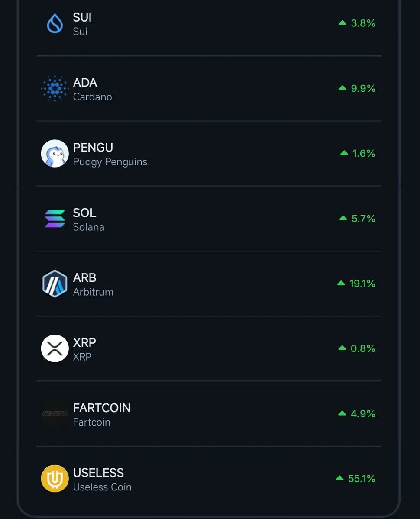This screenshot has height=519, width=420.
Task: Open the Useless Coin yellow icon
Action: coord(55,479)
